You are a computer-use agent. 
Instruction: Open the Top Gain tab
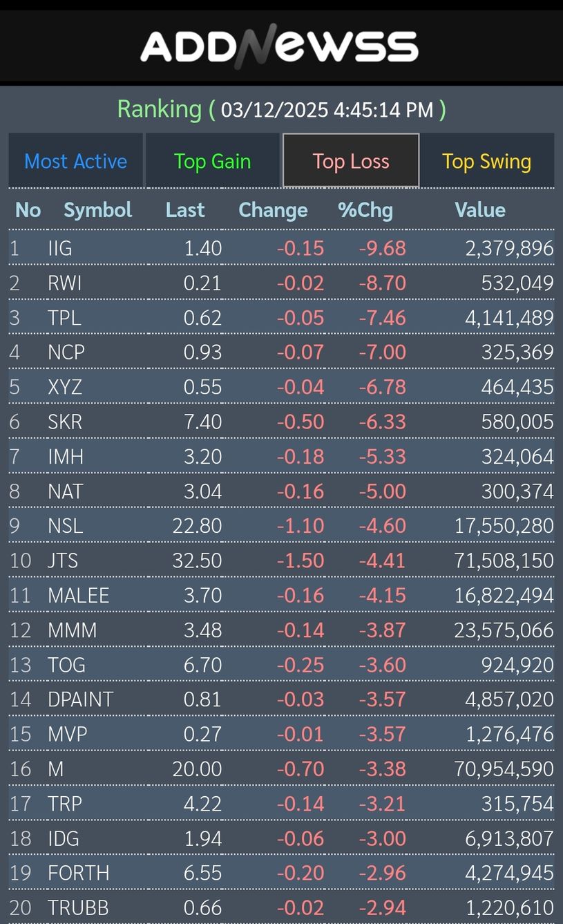click(x=212, y=161)
